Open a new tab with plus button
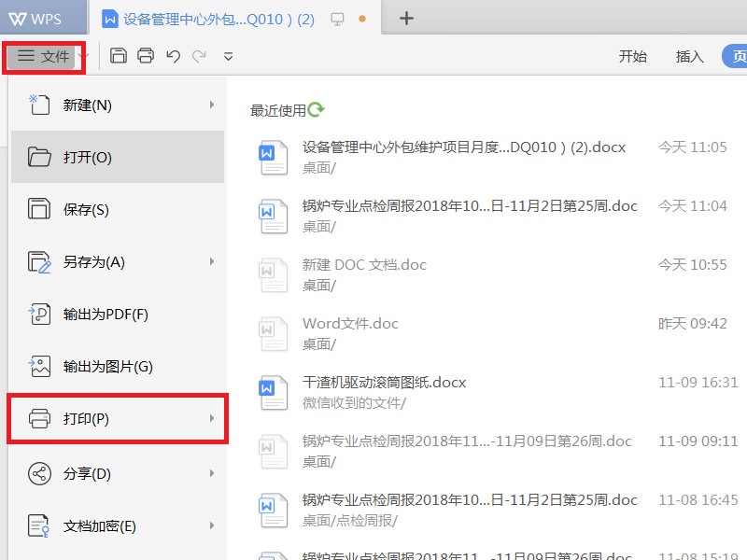The image size is (747, 560). (x=406, y=19)
